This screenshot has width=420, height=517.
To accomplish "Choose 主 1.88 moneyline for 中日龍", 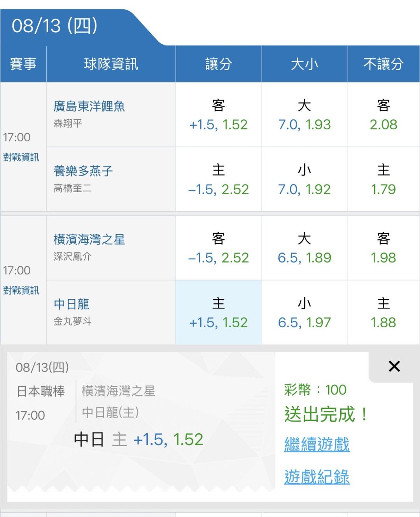I will pyautogui.click(x=383, y=312).
